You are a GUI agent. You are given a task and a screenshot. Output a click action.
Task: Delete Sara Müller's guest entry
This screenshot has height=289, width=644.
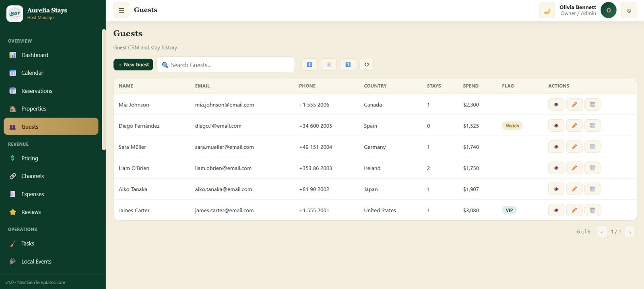[592, 147]
